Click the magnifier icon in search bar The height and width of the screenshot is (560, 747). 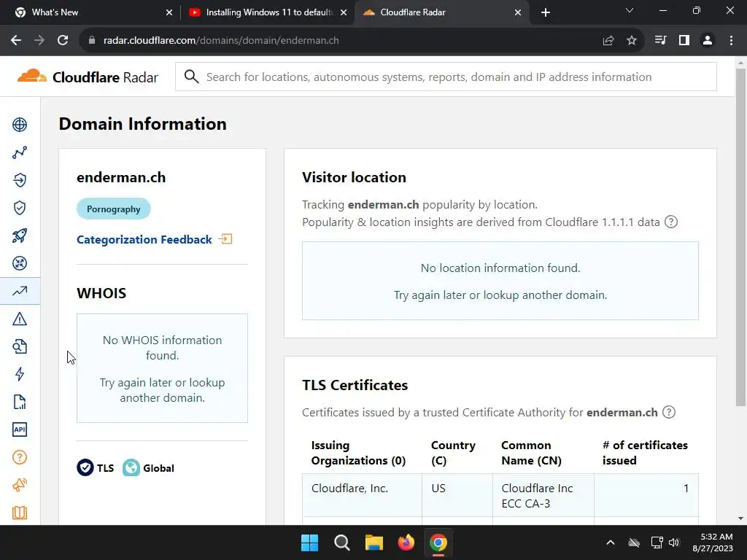[x=192, y=77]
